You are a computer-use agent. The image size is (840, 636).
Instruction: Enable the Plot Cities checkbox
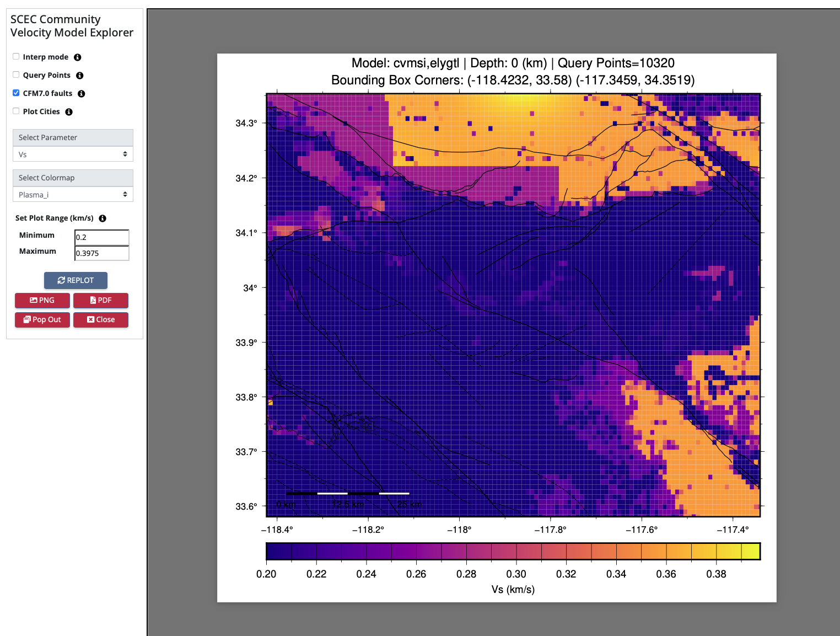click(x=16, y=111)
